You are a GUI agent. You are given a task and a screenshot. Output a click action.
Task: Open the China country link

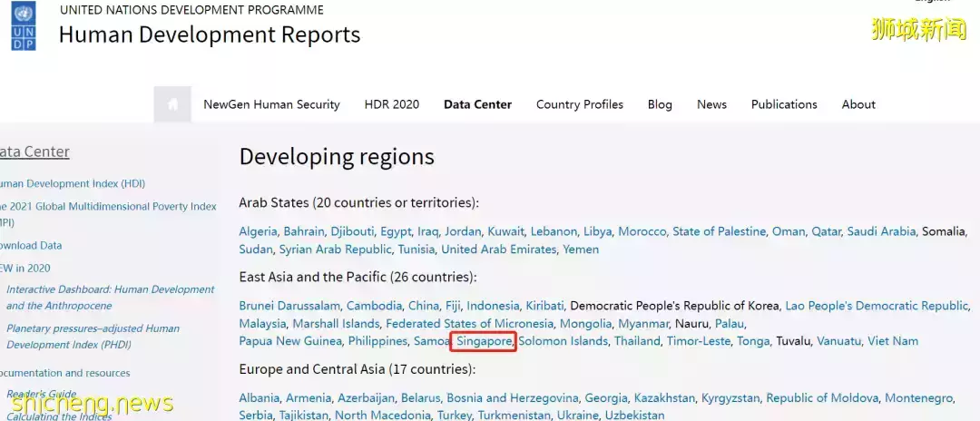click(x=424, y=306)
